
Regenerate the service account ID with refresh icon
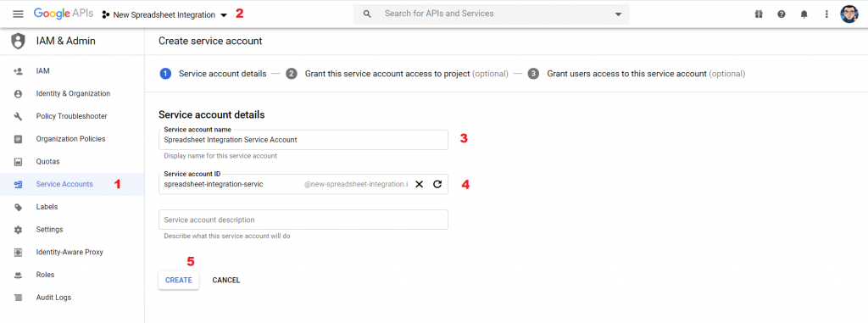pos(437,184)
